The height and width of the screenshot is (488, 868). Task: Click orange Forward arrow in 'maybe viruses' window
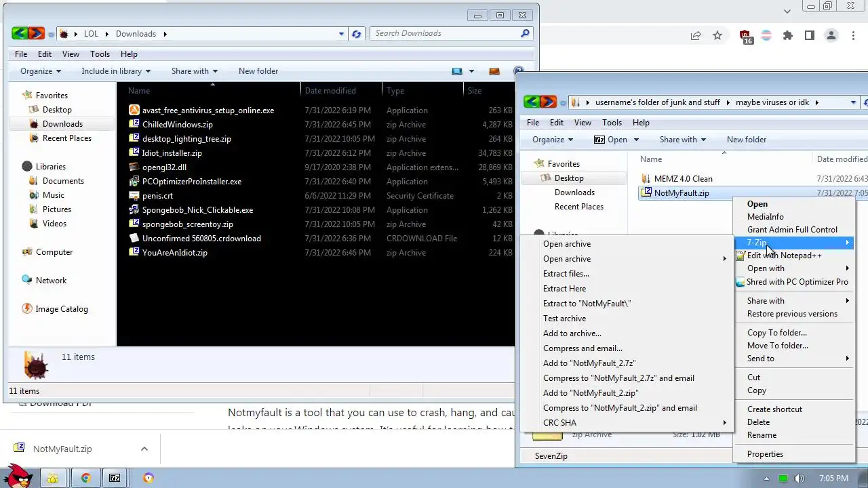[x=549, y=102]
